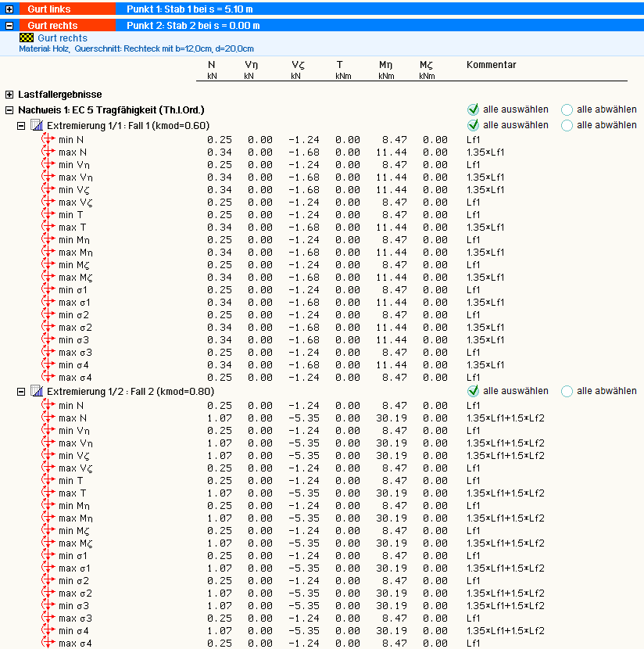This screenshot has width=644, height=649.
Task: Expand the Gurt links section
Action: pos(9,9)
